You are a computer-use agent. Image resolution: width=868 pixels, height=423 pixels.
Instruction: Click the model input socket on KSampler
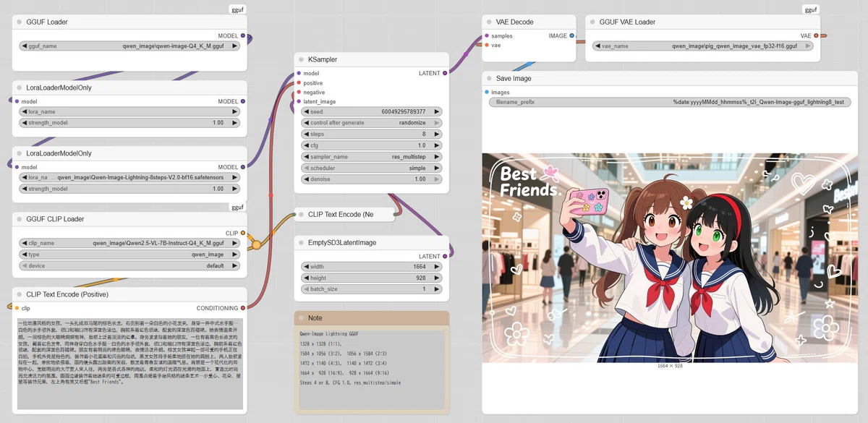tap(298, 73)
